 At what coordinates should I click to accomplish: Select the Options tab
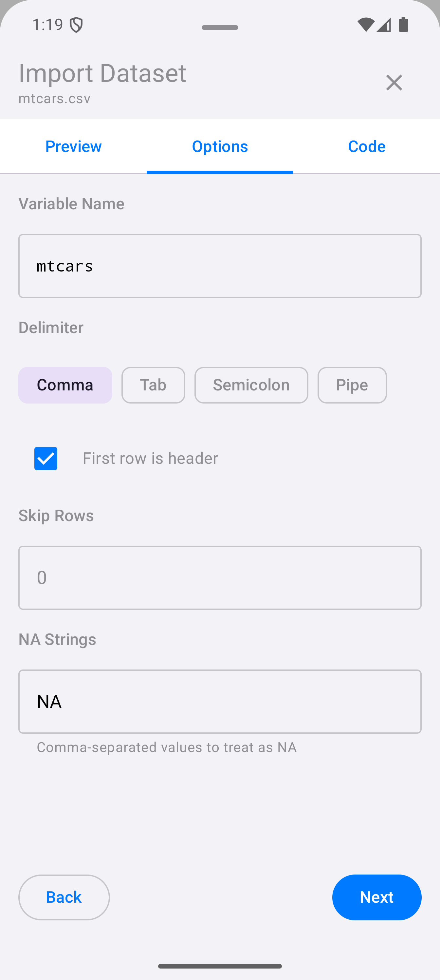click(220, 146)
